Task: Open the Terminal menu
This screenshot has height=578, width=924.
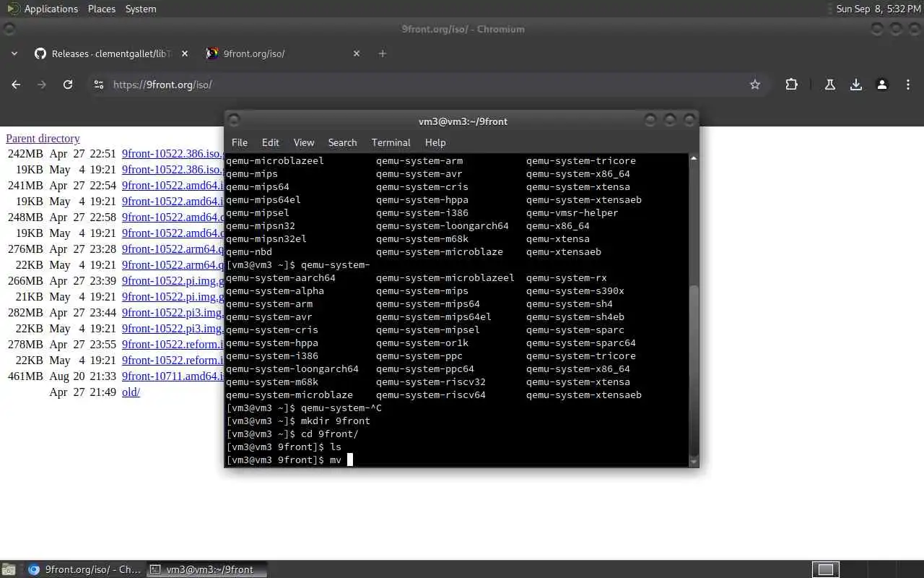Action: tap(391, 142)
